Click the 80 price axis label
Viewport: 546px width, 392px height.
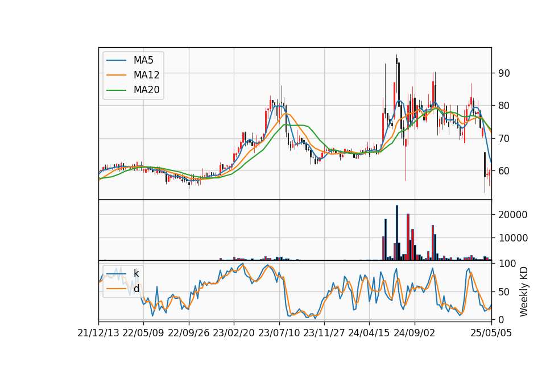click(504, 106)
